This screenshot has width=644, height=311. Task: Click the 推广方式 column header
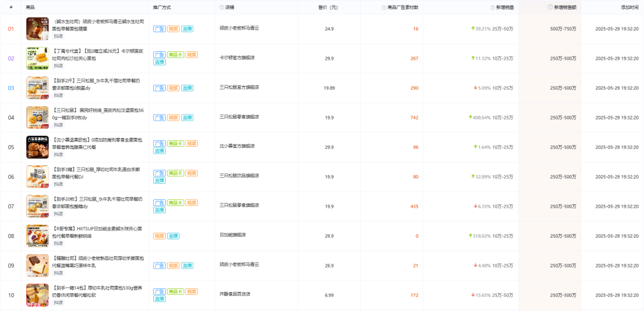pyautogui.click(x=162, y=7)
